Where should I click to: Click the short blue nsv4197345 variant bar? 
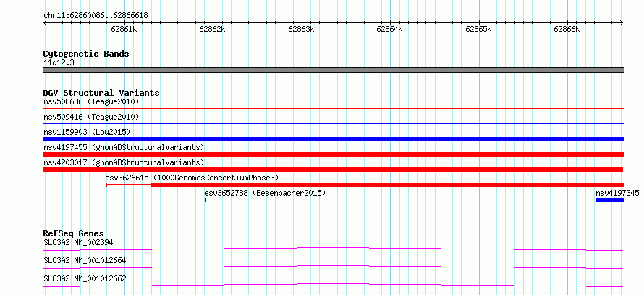point(610,200)
